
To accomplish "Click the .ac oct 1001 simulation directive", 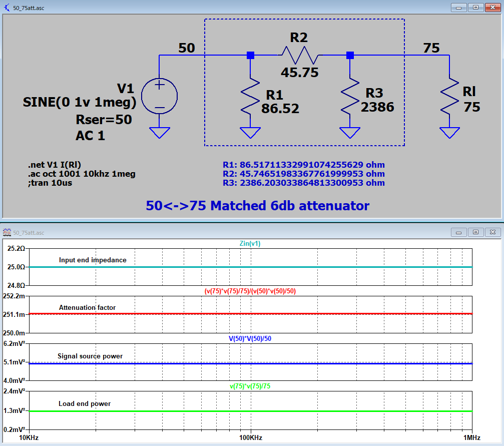I will [x=82, y=174].
